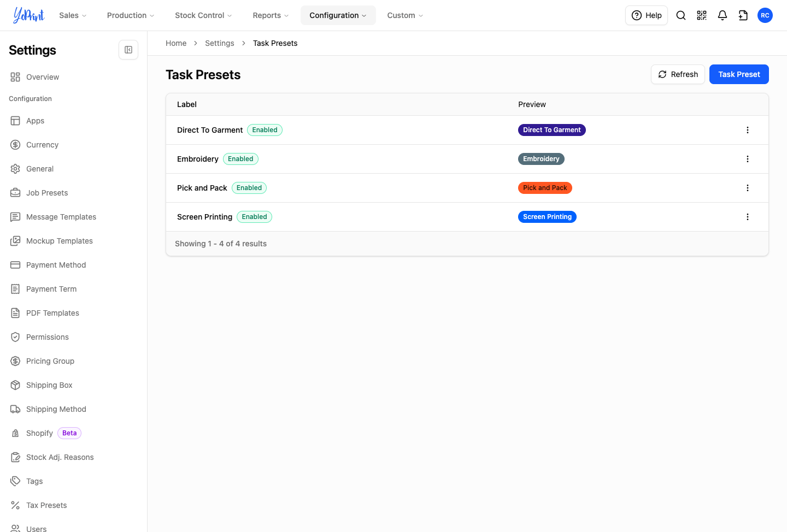Open the QR code scanner icon
787x532 pixels.
[702, 15]
